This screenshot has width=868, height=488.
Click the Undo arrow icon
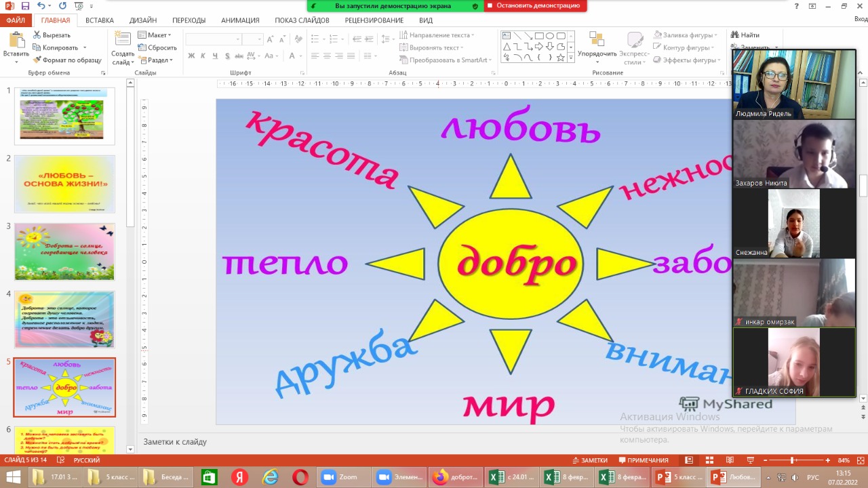pos(41,6)
